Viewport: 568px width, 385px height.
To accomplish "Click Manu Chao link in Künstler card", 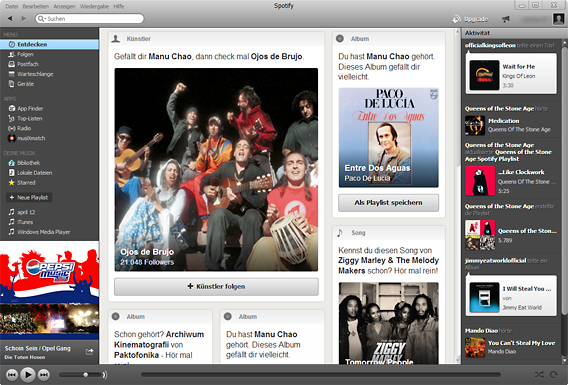I will [170, 57].
